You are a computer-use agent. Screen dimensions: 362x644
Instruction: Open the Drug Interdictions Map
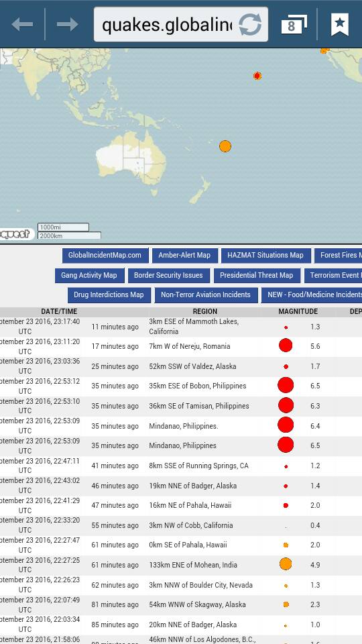pyautogui.click(x=109, y=295)
